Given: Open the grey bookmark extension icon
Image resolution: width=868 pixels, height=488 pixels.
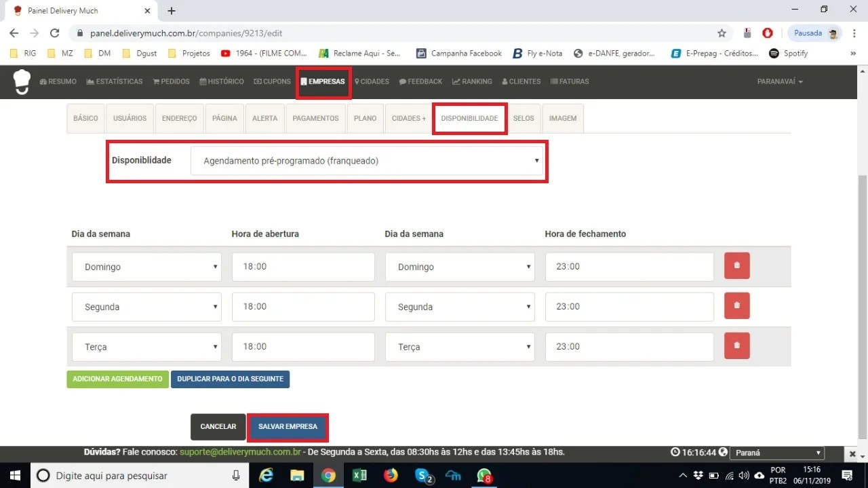Looking at the screenshot, I should (747, 33).
